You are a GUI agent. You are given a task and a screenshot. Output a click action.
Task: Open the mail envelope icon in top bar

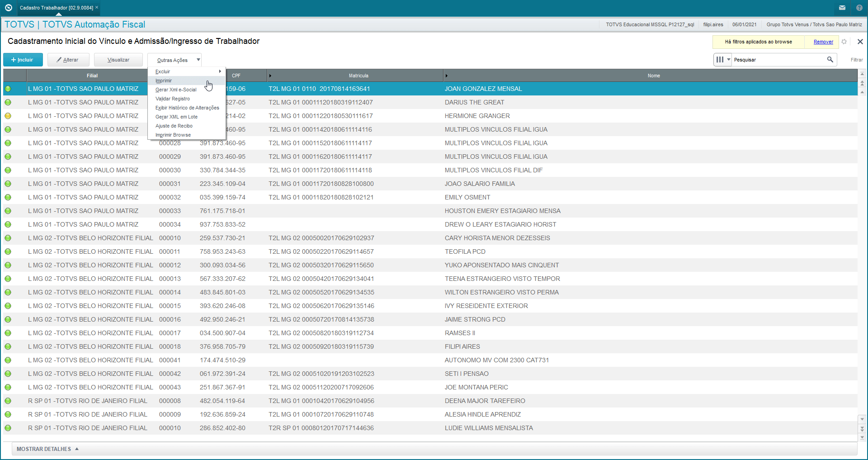tap(842, 8)
